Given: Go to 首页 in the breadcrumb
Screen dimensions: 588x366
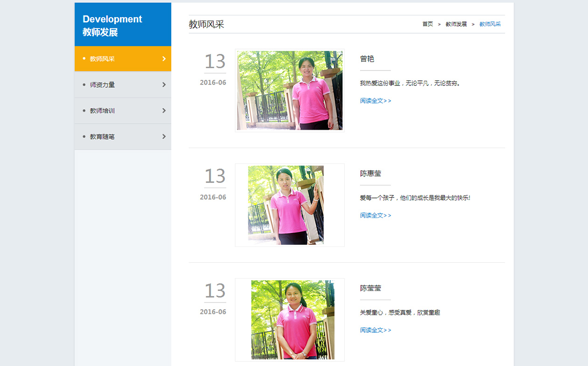Looking at the screenshot, I should (427, 24).
